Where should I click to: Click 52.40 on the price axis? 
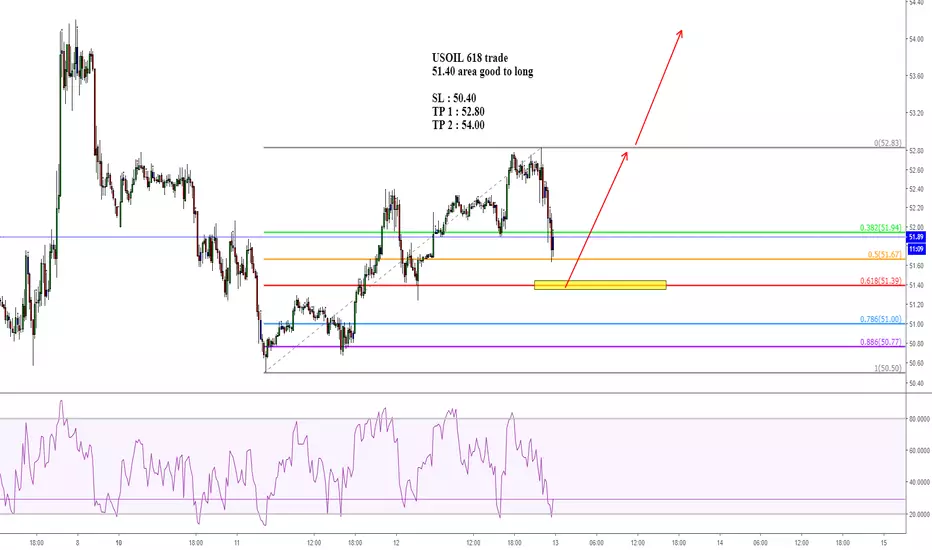[x=915, y=189]
